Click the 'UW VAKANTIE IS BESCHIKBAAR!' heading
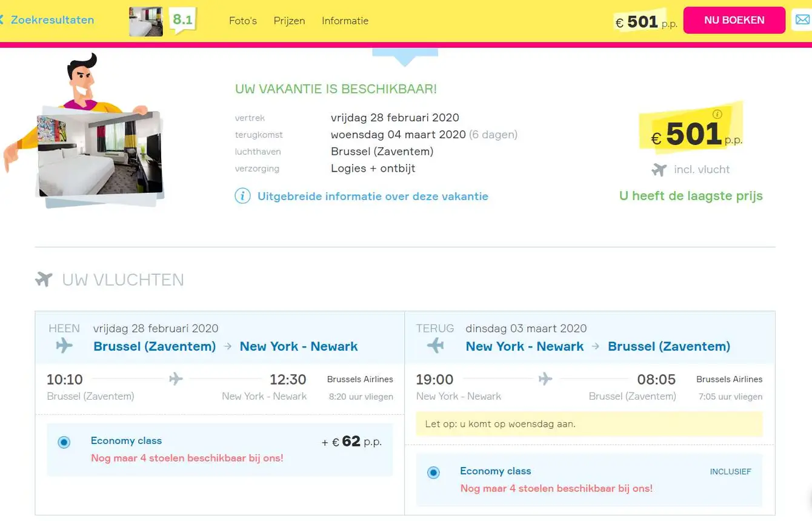 tap(336, 89)
